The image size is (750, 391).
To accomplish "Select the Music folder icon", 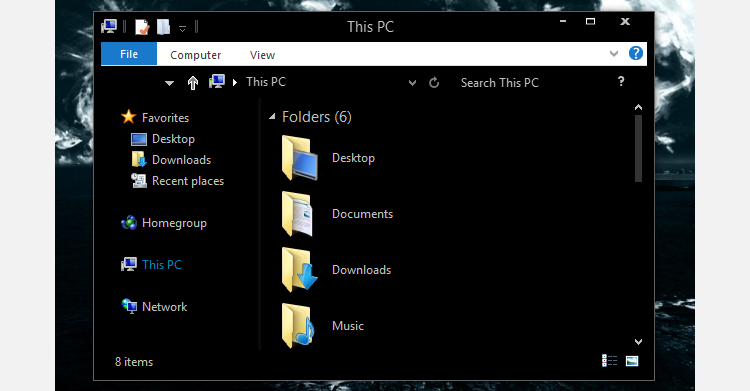I will (x=298, y=326).
